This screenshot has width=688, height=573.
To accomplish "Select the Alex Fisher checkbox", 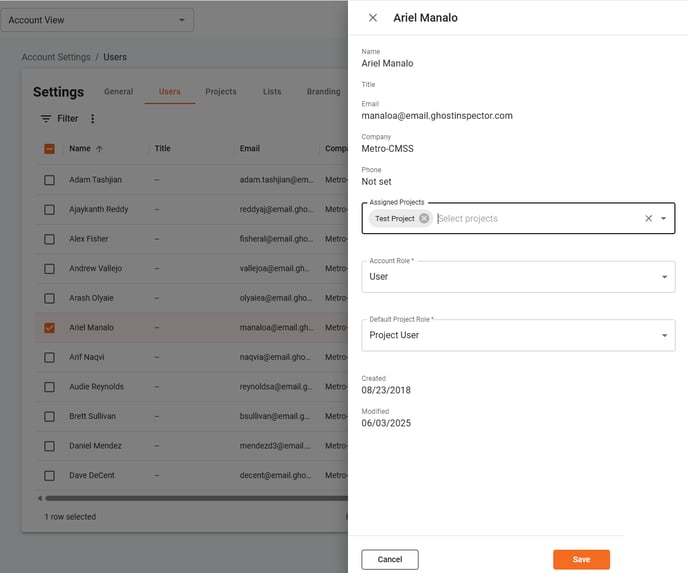I will click(x=50, y=239).
